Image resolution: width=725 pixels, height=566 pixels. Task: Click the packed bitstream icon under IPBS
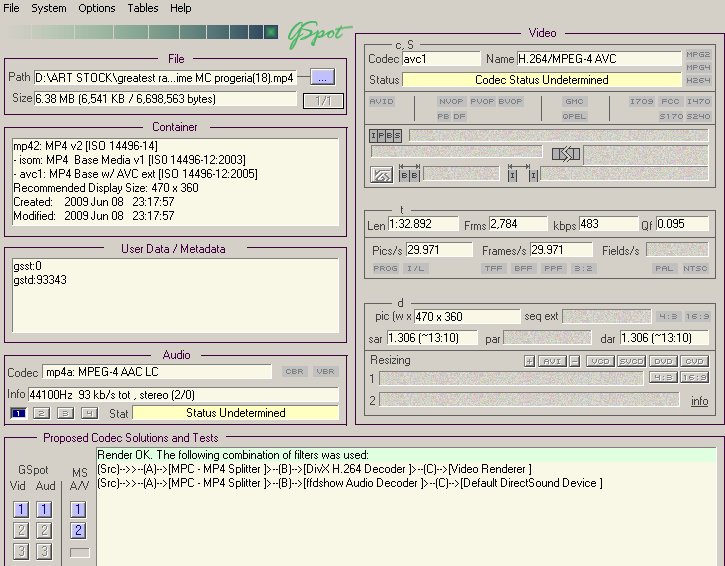(x=381, y=175)
